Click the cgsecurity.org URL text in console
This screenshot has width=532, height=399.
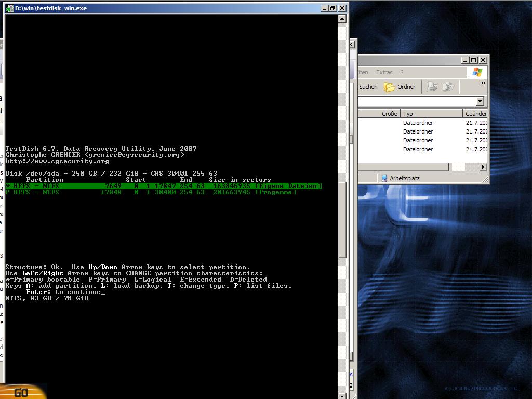point(57,161)
